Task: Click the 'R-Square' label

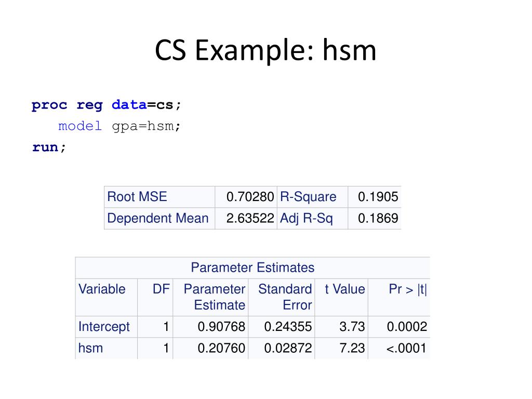Action: point(308,197)
